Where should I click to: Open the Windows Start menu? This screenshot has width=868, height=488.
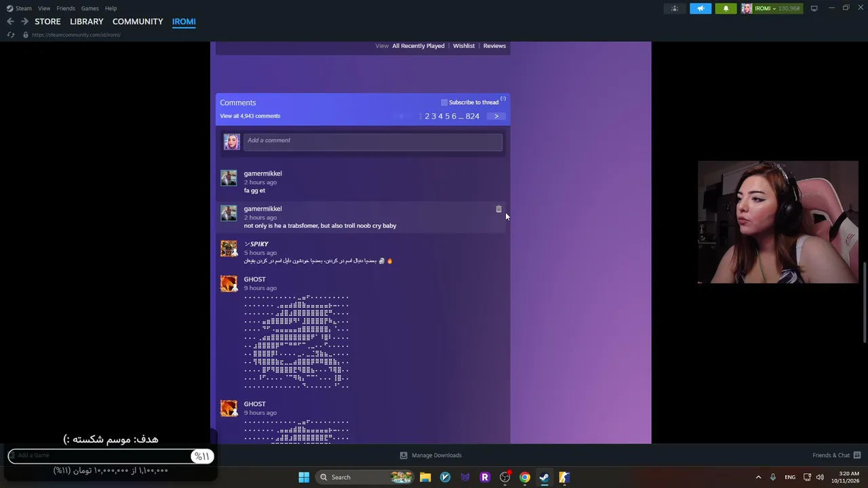(304, 477)
